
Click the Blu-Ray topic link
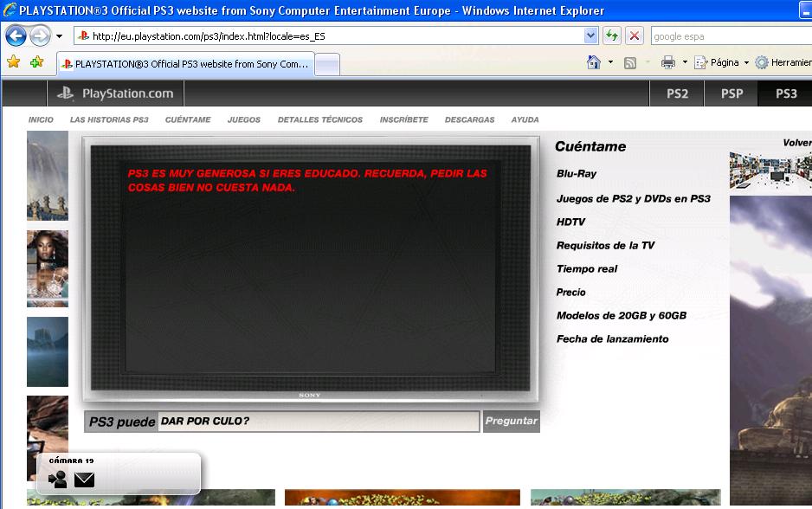(x=577, y=173)
